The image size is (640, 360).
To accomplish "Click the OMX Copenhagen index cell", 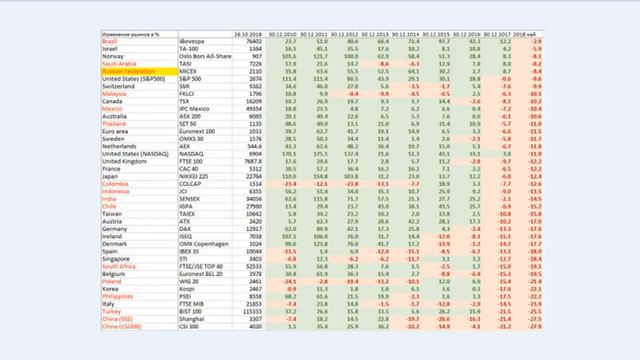I will click(x=205, y=244).
